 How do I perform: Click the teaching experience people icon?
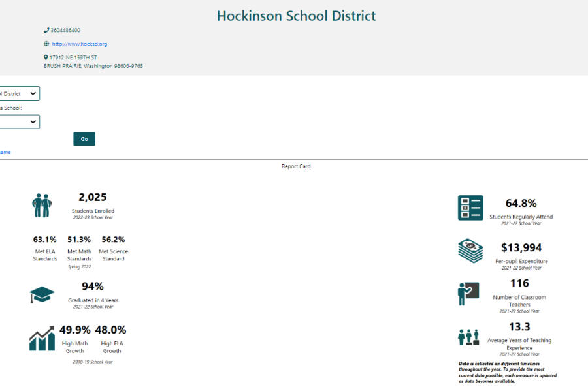pos(468,337)
